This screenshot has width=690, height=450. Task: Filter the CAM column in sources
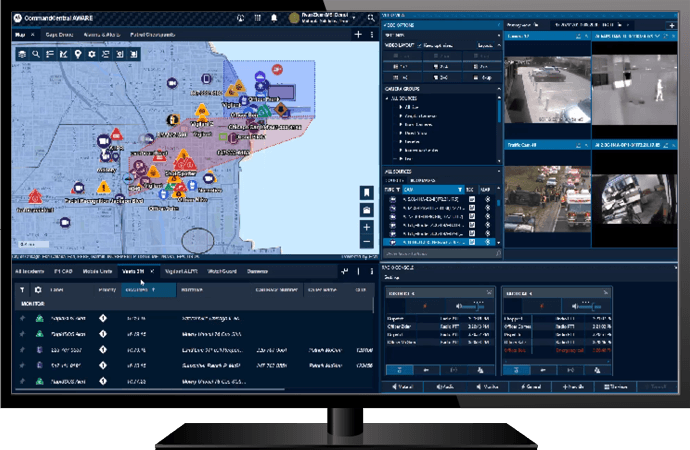coord(459,190)
